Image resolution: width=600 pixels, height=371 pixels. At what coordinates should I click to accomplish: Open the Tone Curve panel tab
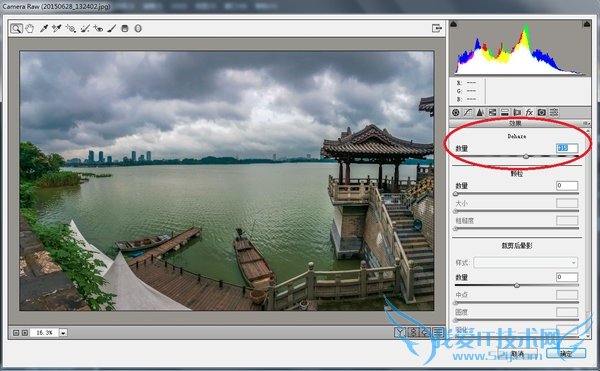point(468,112)
